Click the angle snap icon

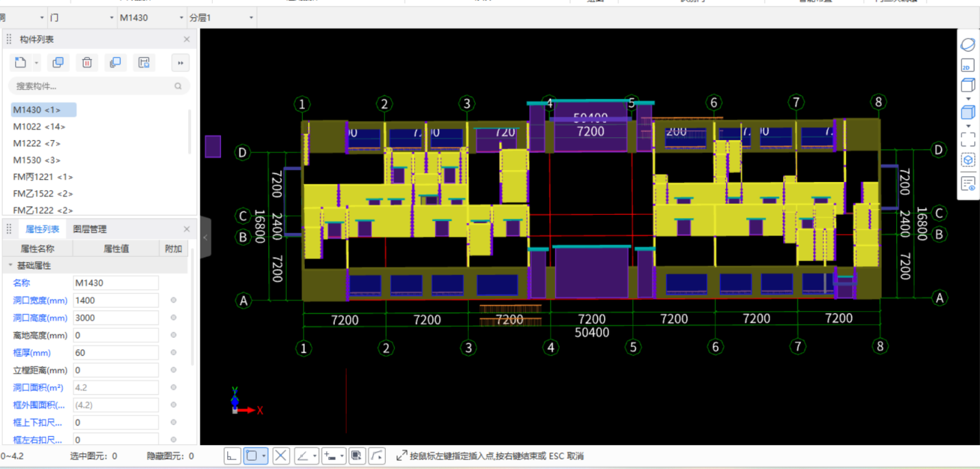click(303, 455)
